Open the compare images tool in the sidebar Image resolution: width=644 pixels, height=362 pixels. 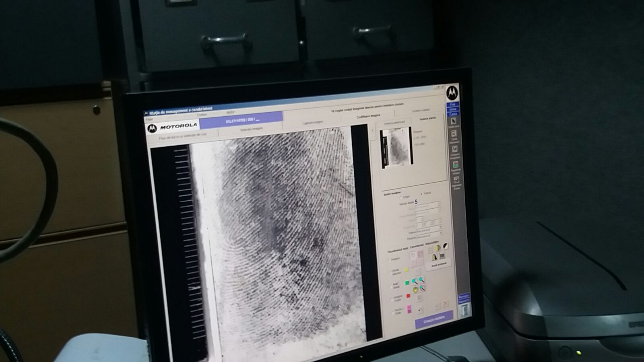[x=455, y=149]
